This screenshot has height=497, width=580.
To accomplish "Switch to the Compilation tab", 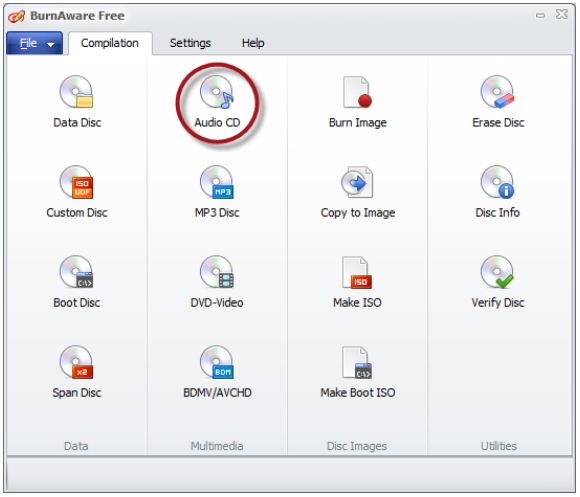I will (110, 43).
